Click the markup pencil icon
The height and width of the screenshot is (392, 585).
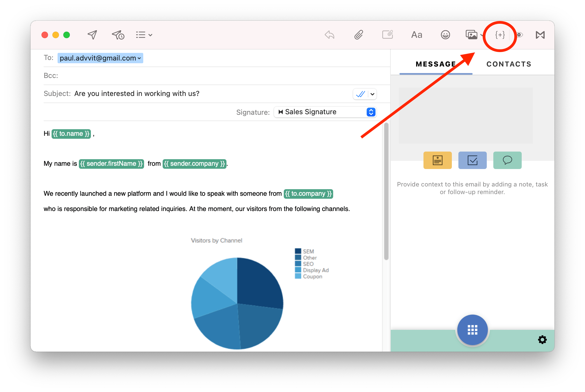tap(387, 35)
